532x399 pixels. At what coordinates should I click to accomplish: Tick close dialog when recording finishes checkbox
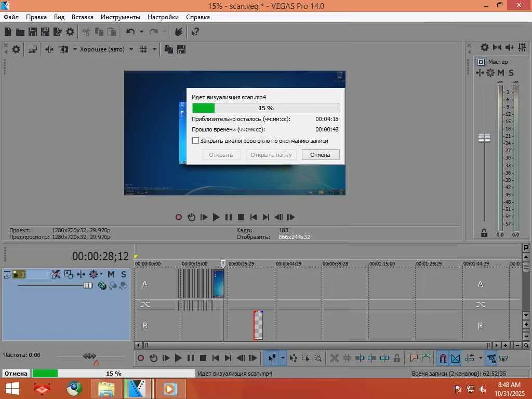coord(195,140)
